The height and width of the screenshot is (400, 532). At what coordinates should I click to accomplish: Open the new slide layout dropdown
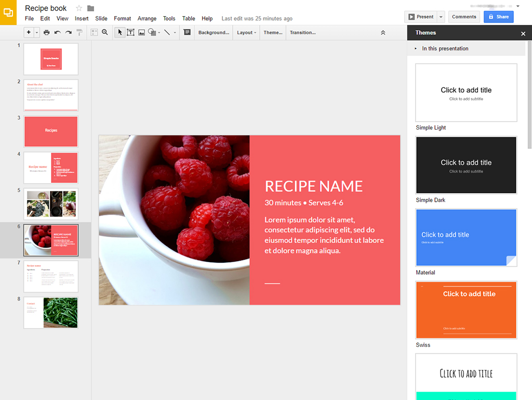click(36, 32)
